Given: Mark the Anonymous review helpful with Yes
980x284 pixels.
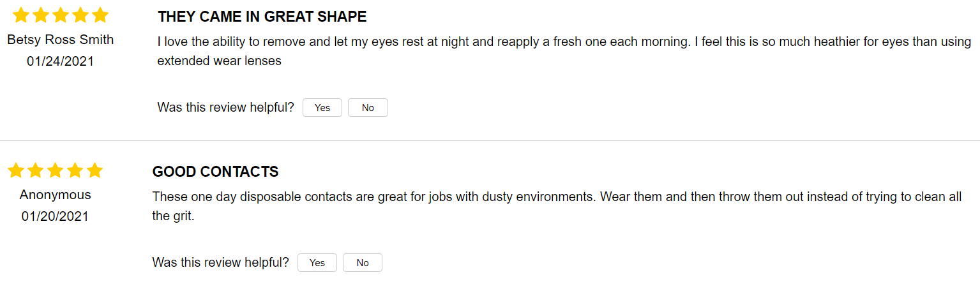Looking at the screenshot, I should (x=317, y=263).
